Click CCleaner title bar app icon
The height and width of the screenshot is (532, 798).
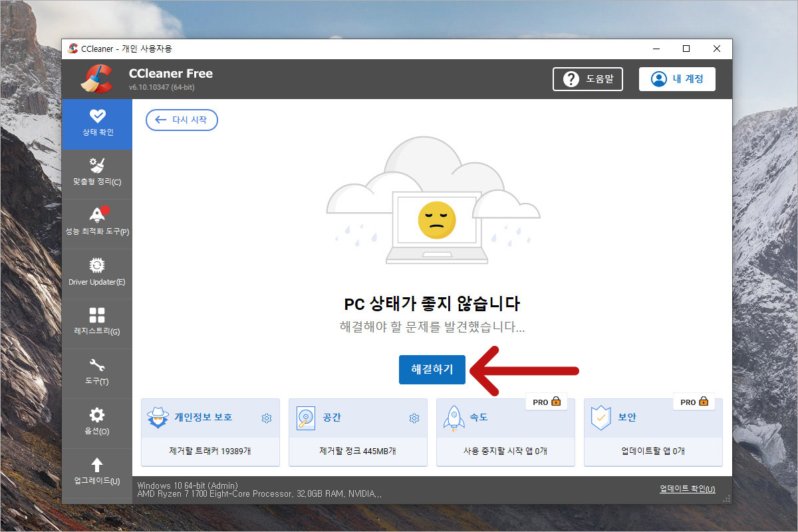73,49
